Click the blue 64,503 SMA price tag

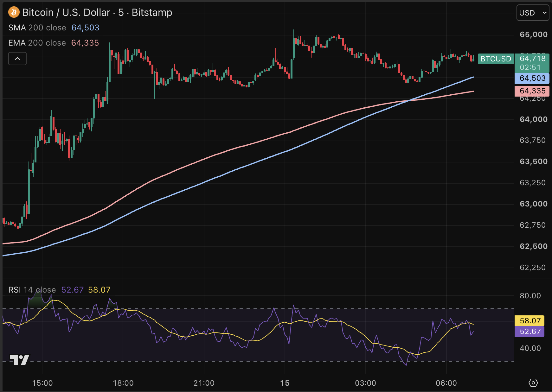(532, 78)
